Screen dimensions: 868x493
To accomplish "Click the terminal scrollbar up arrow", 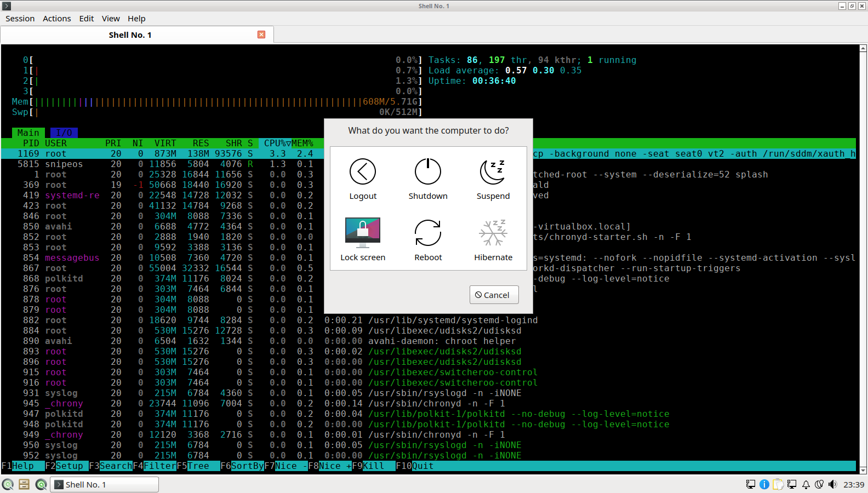I will pos(863,49).
